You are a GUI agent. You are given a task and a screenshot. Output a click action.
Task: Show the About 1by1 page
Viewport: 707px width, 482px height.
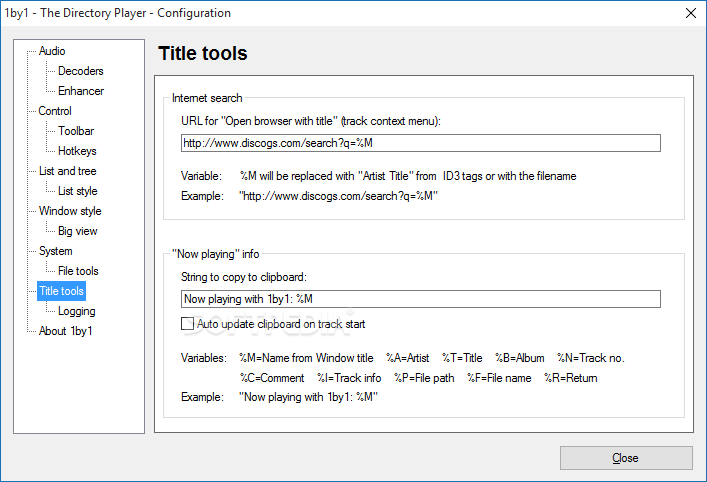tap(65, 331)
